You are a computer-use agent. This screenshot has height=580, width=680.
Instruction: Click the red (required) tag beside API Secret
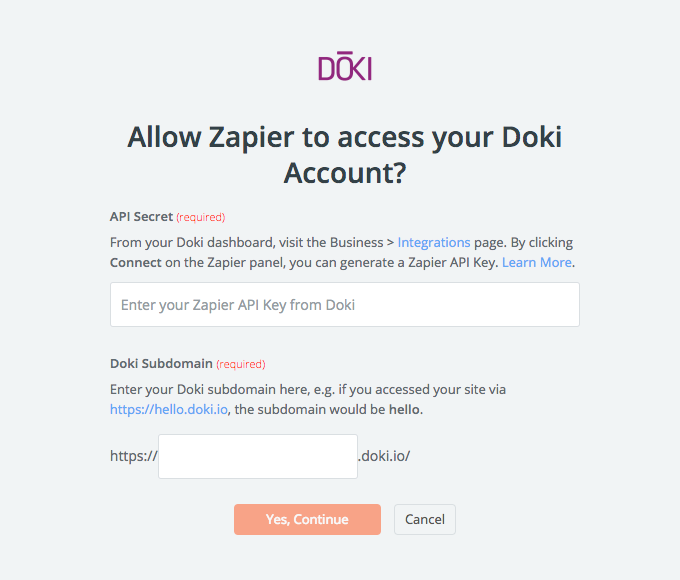[x=201, y=217]
